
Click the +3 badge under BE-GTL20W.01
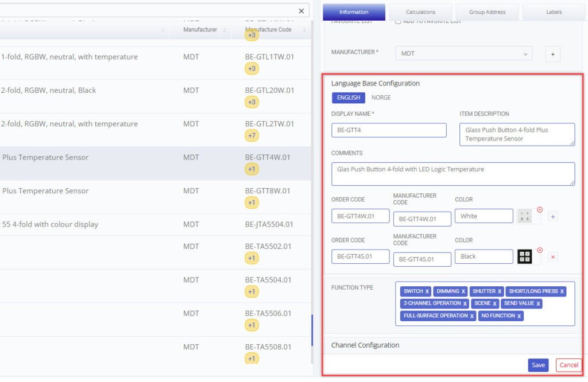coord(252,102)
